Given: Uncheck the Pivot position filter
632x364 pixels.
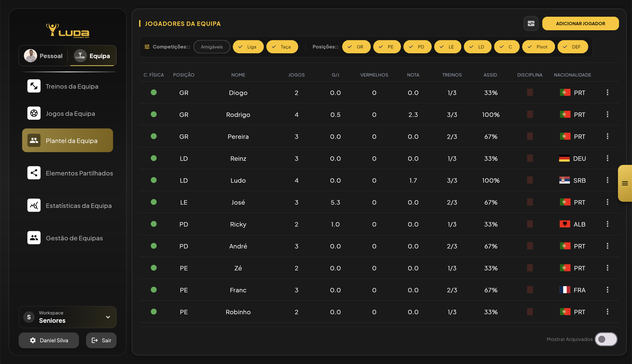Looking at the screenshot, I should [538, 47].
